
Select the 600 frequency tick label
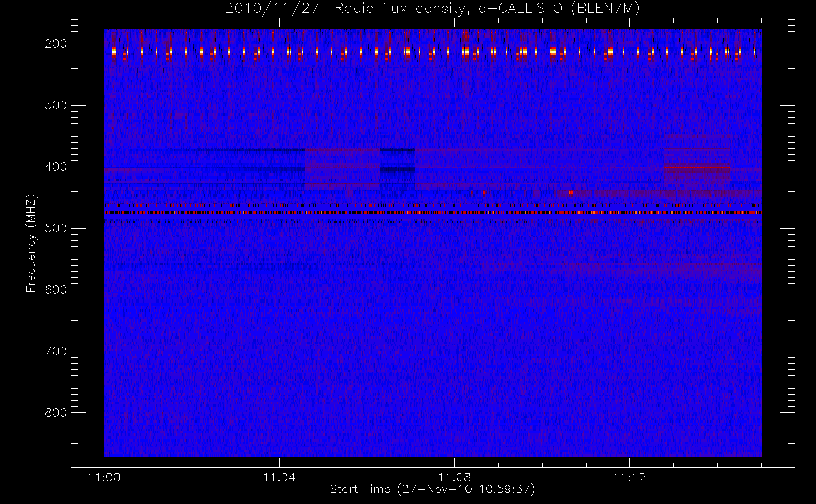point(56,290)
